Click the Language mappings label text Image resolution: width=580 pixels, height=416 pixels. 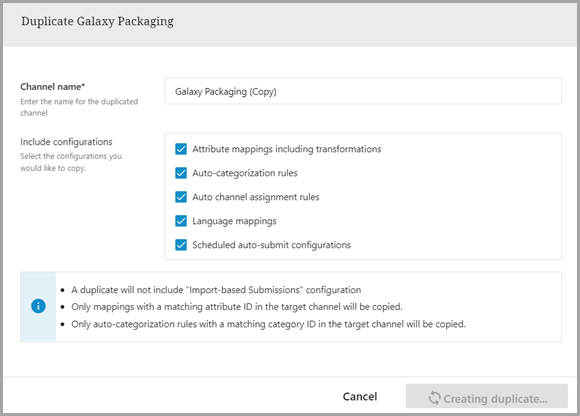[234, 221]
